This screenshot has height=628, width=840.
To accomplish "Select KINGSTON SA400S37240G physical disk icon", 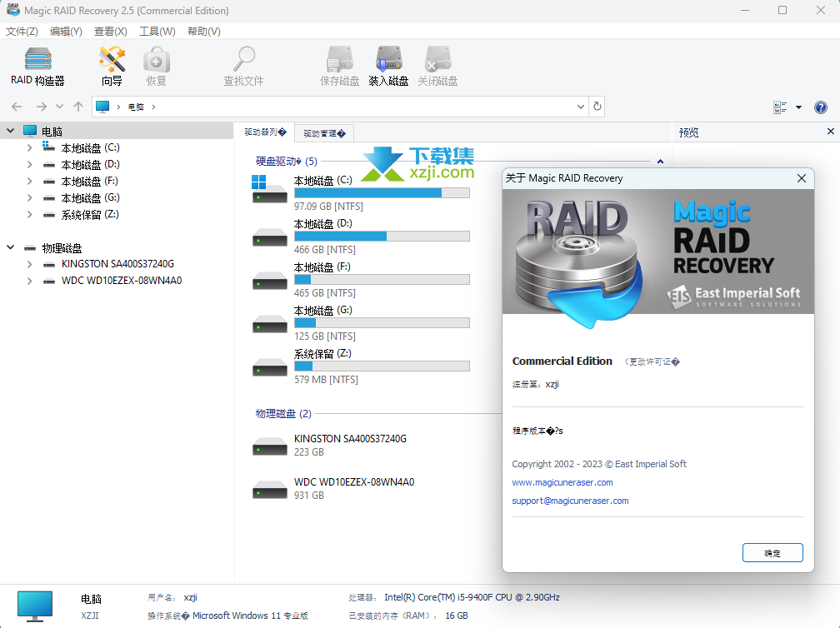I will 269,446.
